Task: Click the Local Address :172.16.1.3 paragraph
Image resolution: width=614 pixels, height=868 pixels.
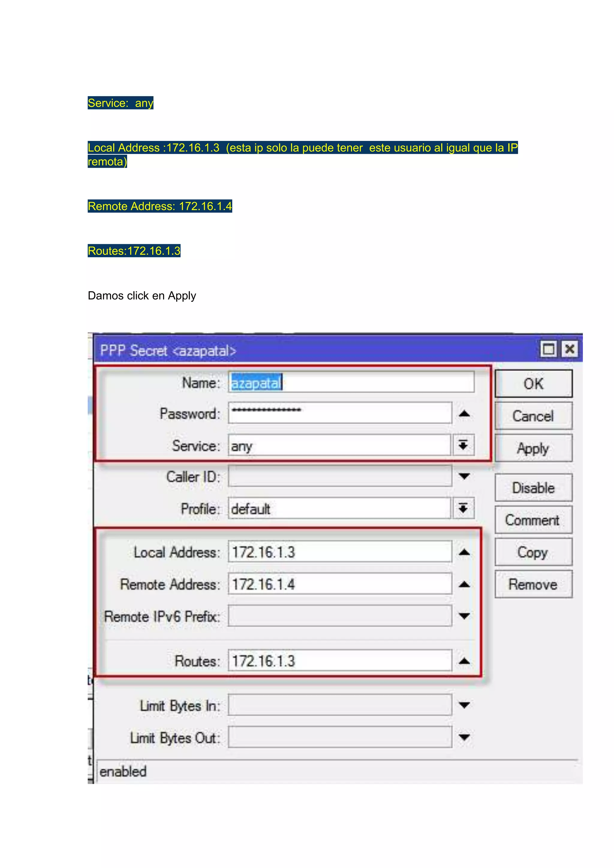Action: [303, 154]
